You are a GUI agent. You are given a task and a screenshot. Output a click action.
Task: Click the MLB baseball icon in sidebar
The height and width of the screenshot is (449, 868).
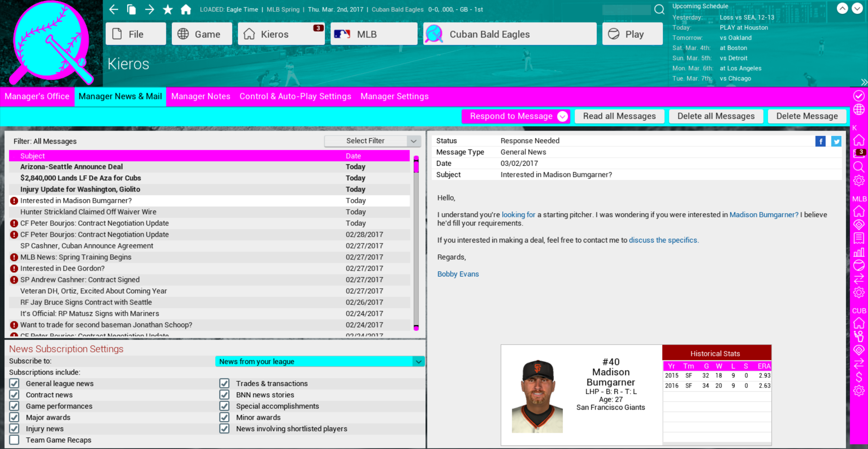click(859, 266)
